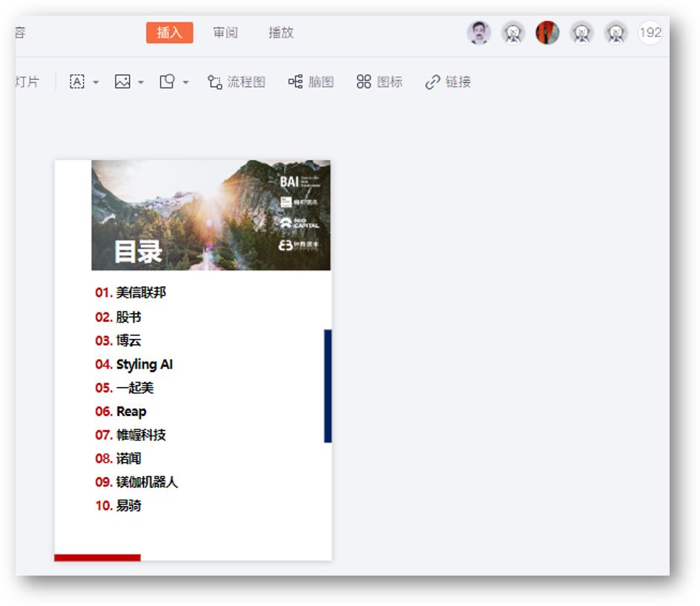Insert a picture using image icon
The width and height of the screenshot is (700, 606).
click(122, 82)
